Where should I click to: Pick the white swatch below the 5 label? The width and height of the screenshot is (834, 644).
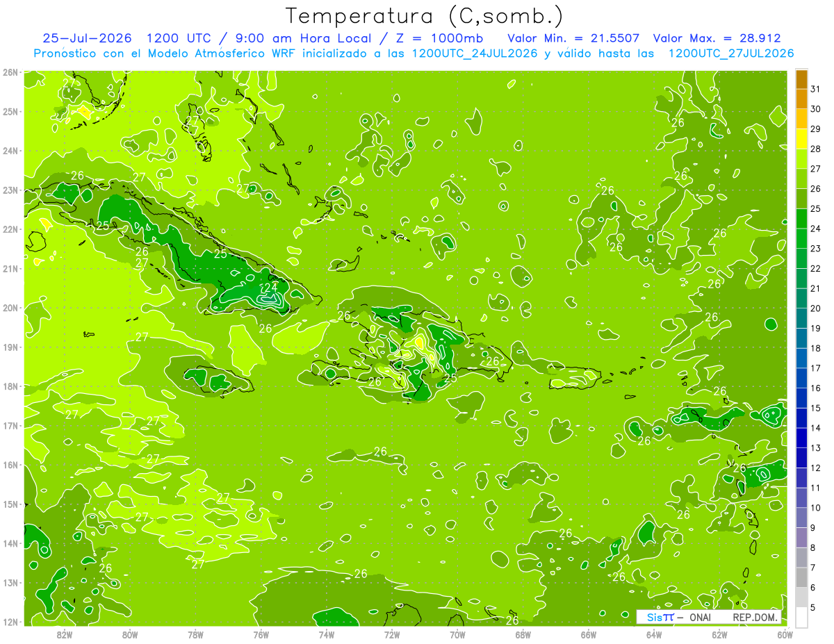[801, 617]
